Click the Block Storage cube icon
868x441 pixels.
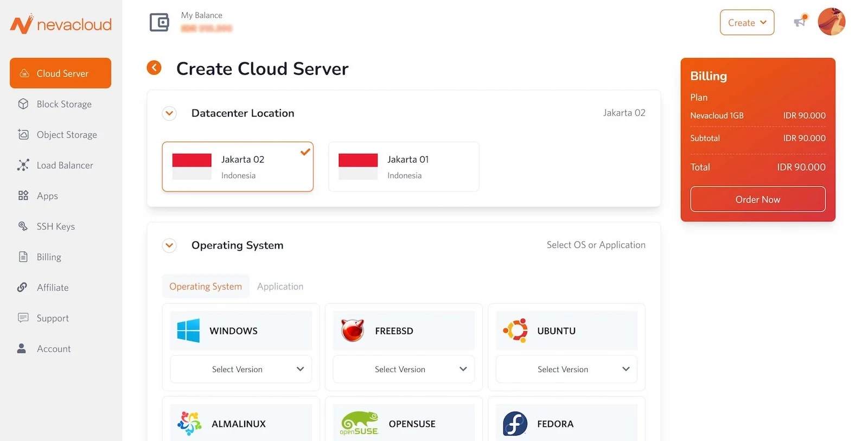tap(23, 104)
